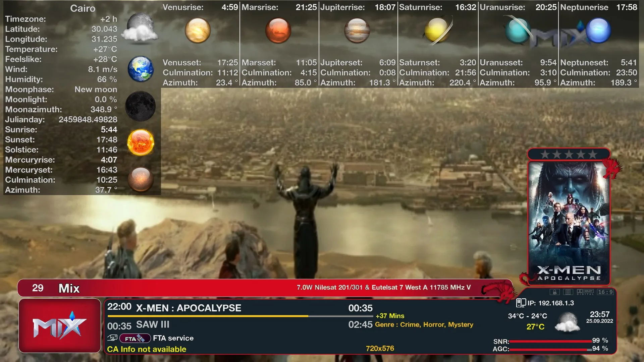Click the Moonphase value New moon
The image size is (644, 362).
[x=96, y=89]
